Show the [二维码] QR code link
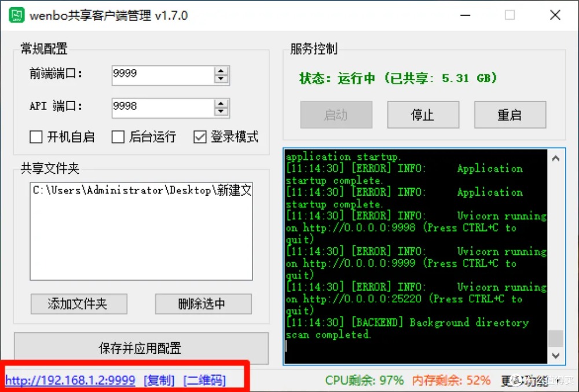 pos(204,380)
